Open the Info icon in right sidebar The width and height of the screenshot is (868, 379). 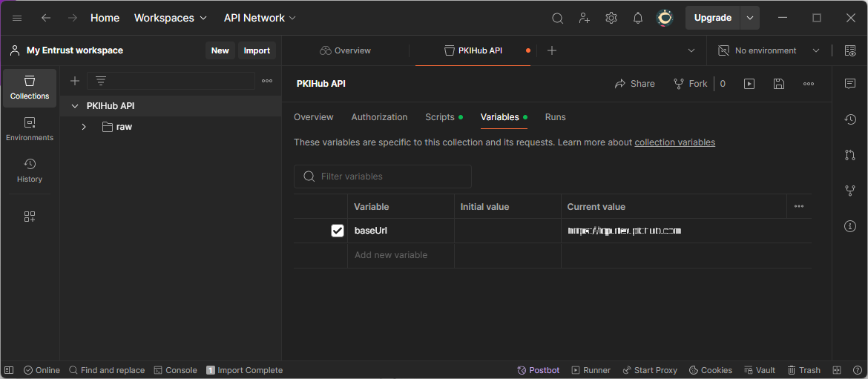(850, 226)
